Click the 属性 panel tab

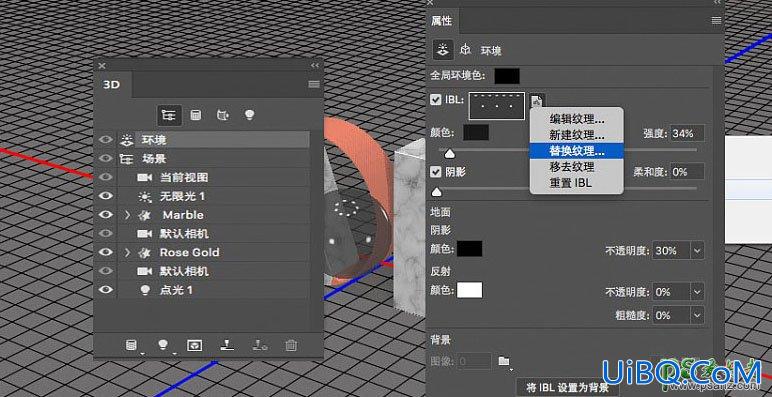[x=442, y=21]
